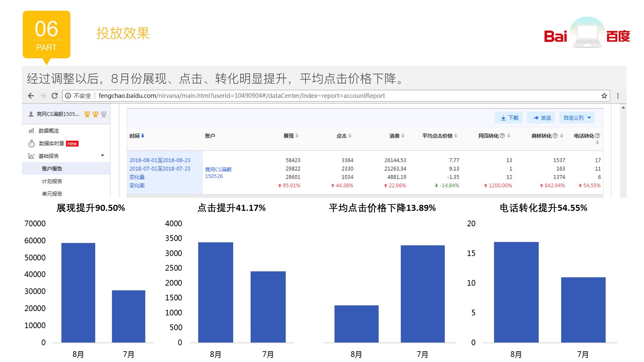The height and width of the screenshot is (362, 644).
Task: Open 商桥转化 help question icon
Action: [x=555, y=136]
